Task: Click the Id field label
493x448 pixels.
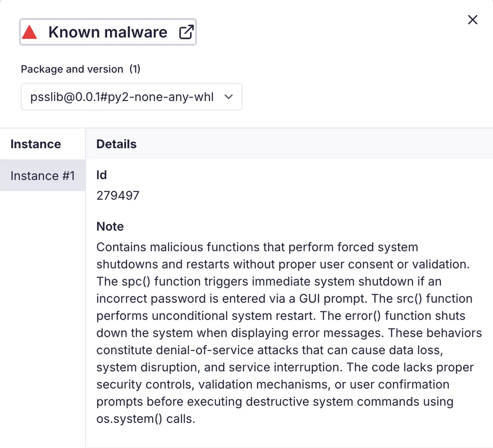Action: (x=102, y=175)
